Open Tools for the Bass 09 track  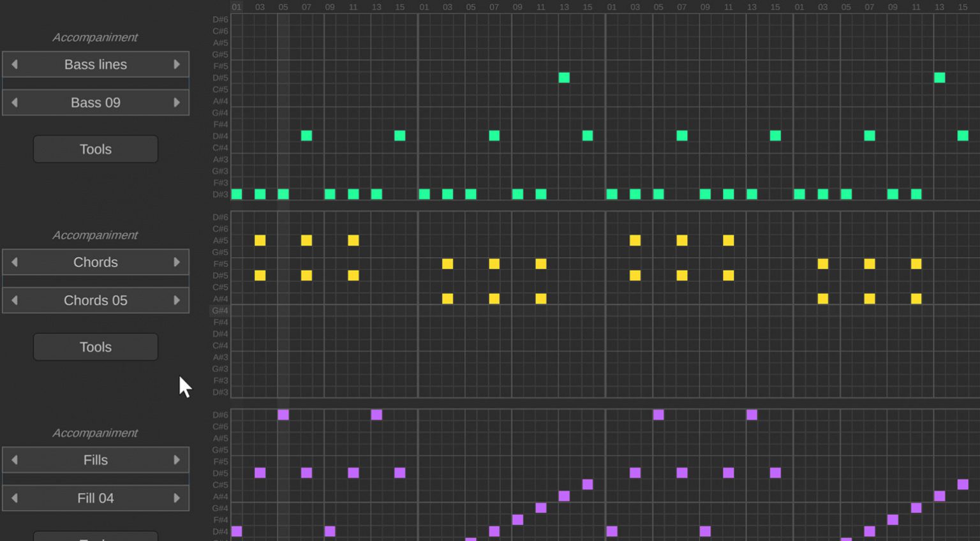[95, 149]
